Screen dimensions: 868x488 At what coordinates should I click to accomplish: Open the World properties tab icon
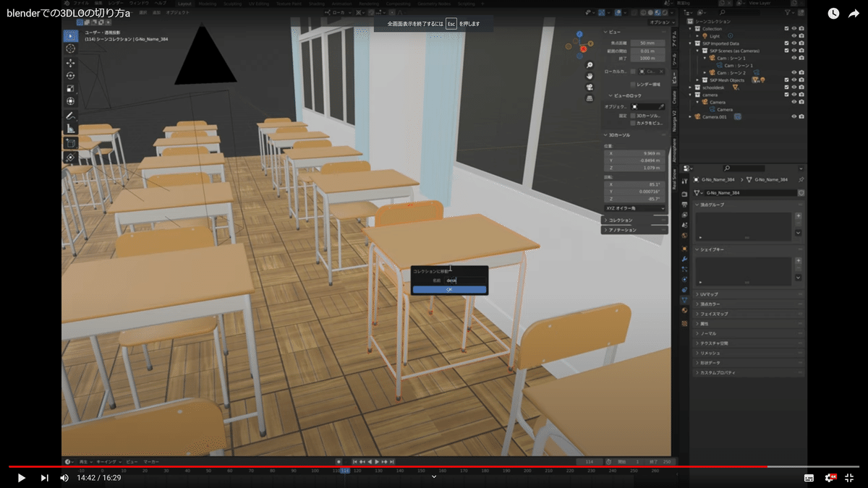click(x=684, y=235)
